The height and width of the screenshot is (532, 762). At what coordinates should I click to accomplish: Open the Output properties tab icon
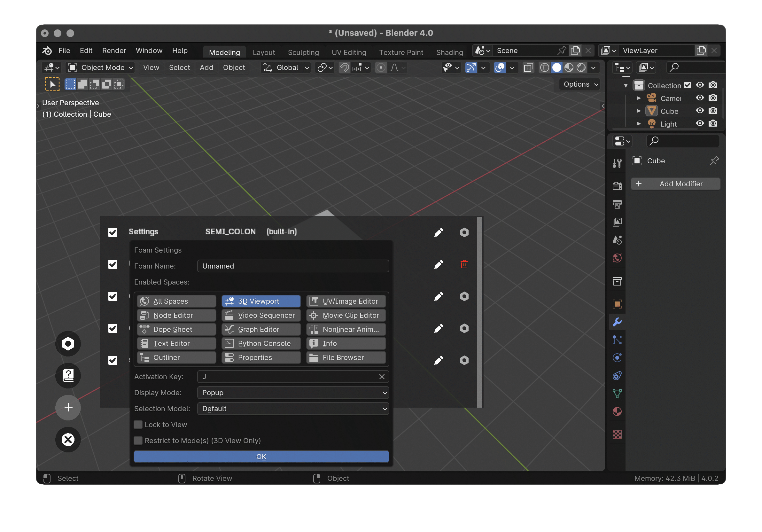pyautogui.click(x=617, y=204)
